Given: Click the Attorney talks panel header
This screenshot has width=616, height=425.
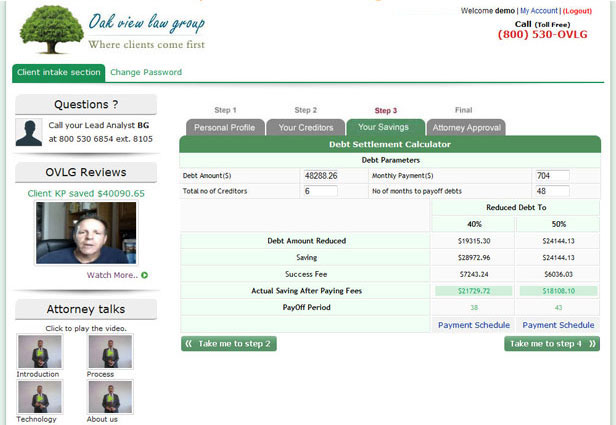Looking at the screenshot, I should point(86,310).
